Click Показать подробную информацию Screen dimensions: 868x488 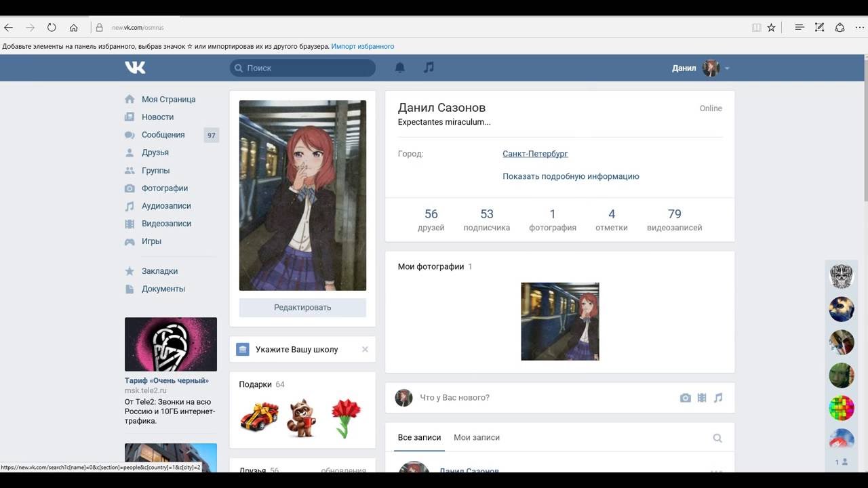570,176
